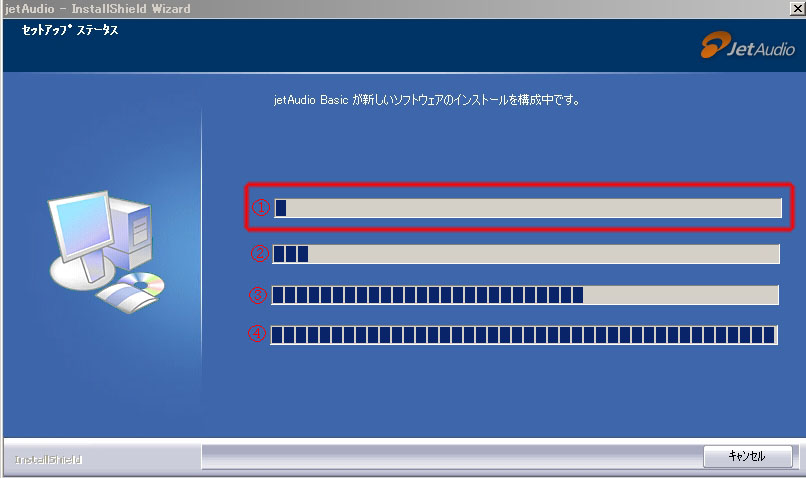Click the 'jetAudio Basic が新しいソフトウェア' status message
Image resolution: width=806 pixels, height=478 pixels.
coord(427,100)
